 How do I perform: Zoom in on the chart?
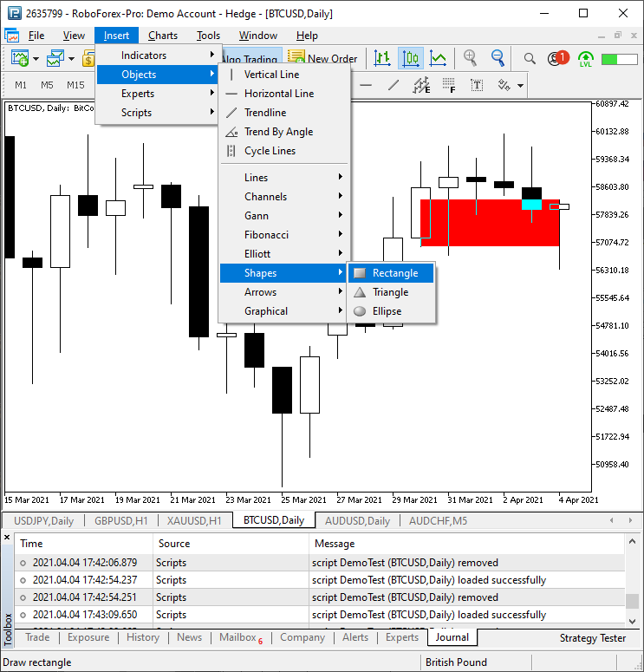pos(470,58)
